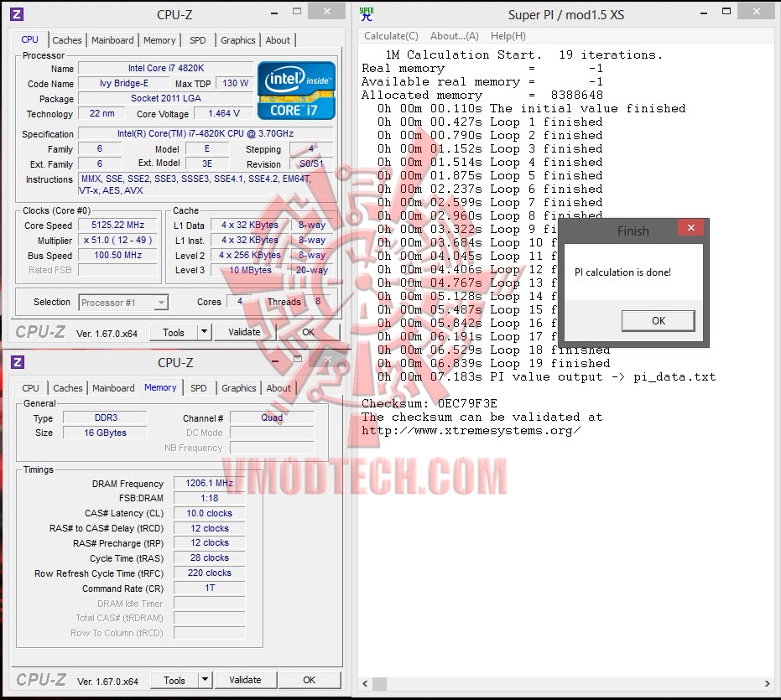Click the Core Voltage value 1.464 V
Viewport: 781px width, 700px height.
pyautogui.click(x=224, y=113)
